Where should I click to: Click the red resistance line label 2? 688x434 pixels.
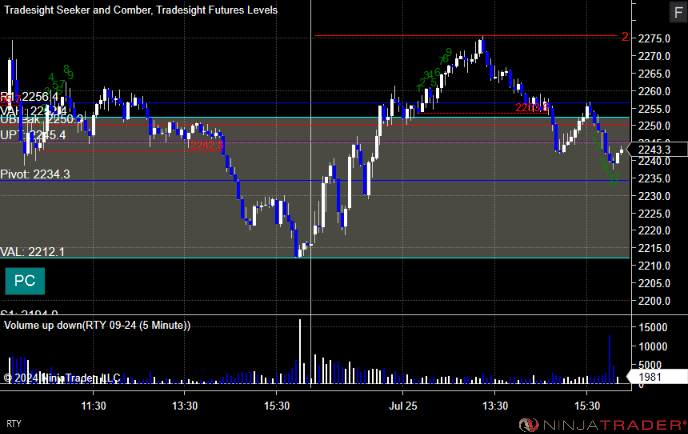[625, 37]
